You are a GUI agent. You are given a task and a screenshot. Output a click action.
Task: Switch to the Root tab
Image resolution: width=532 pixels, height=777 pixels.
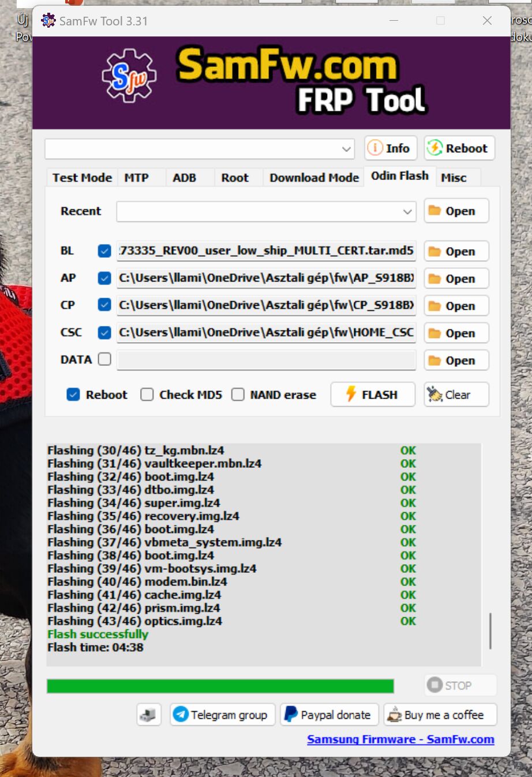235,178
